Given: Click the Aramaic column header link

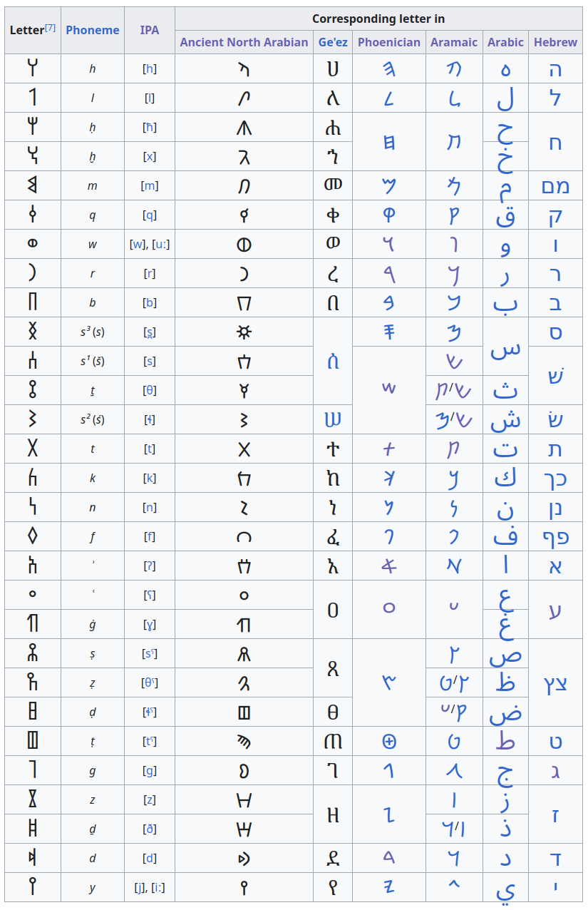Looking at the screenshot, I should tap(454, 42).
